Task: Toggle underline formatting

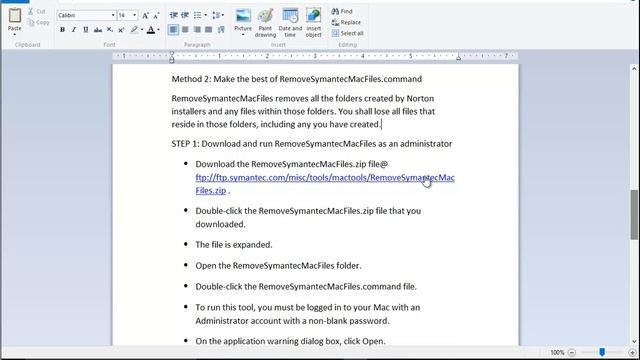Action: pos(86,29)
